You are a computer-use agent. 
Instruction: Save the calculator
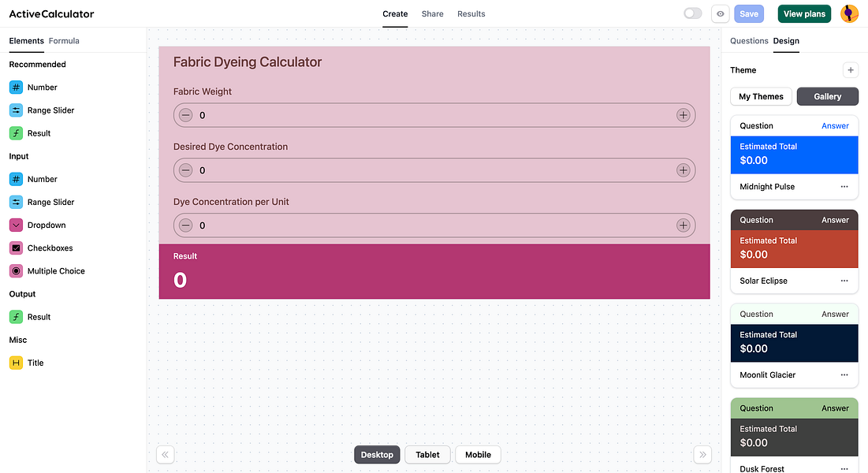coord(748,13)
